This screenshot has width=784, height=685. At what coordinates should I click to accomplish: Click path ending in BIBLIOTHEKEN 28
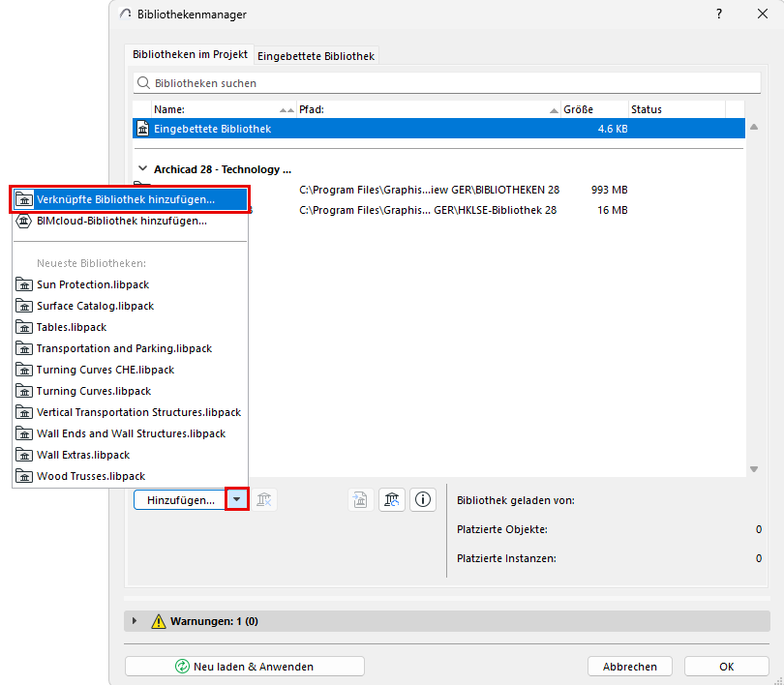pos(429,190)
